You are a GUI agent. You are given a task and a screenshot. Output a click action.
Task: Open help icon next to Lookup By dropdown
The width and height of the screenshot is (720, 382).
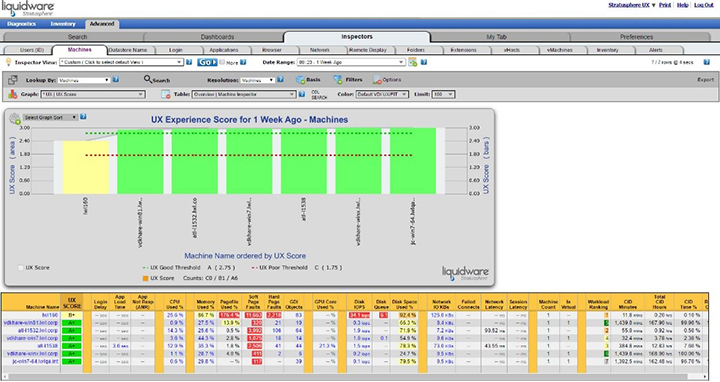pyautogui.click(x=116, y=79)
